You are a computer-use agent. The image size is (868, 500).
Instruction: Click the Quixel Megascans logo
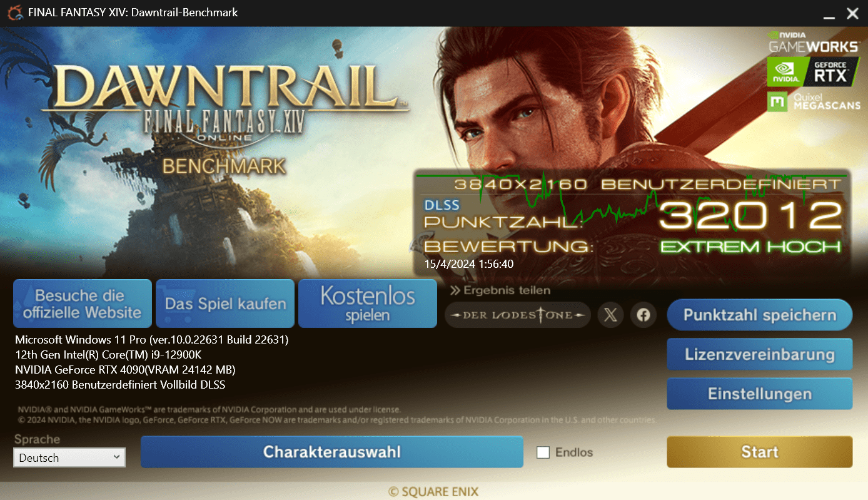tap(814, 102)
